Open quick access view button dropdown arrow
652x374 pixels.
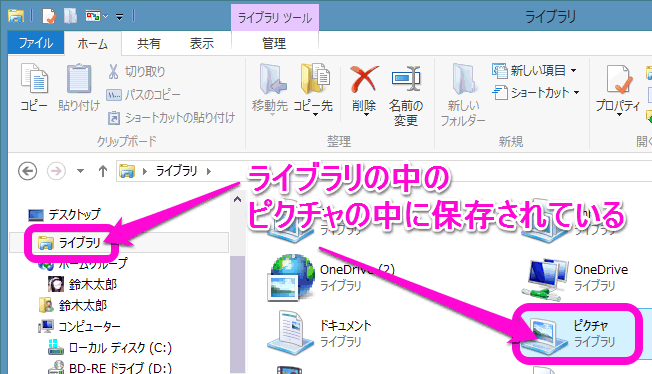[106, 17]
